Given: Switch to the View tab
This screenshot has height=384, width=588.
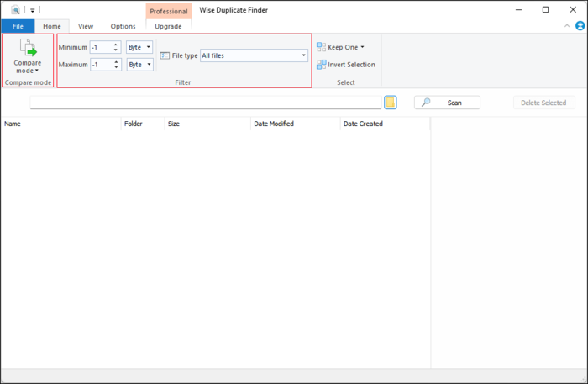Looking at the screenshot, I should tap(86, 26).
